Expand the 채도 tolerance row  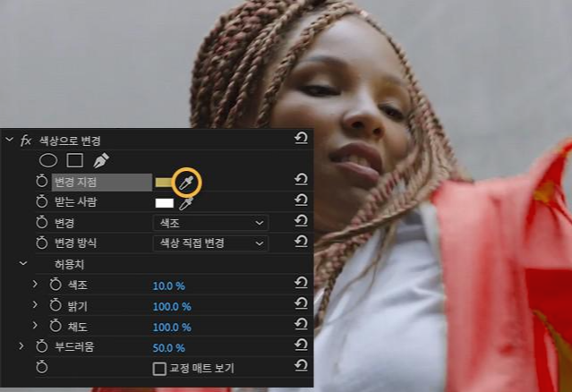point(35,325)
